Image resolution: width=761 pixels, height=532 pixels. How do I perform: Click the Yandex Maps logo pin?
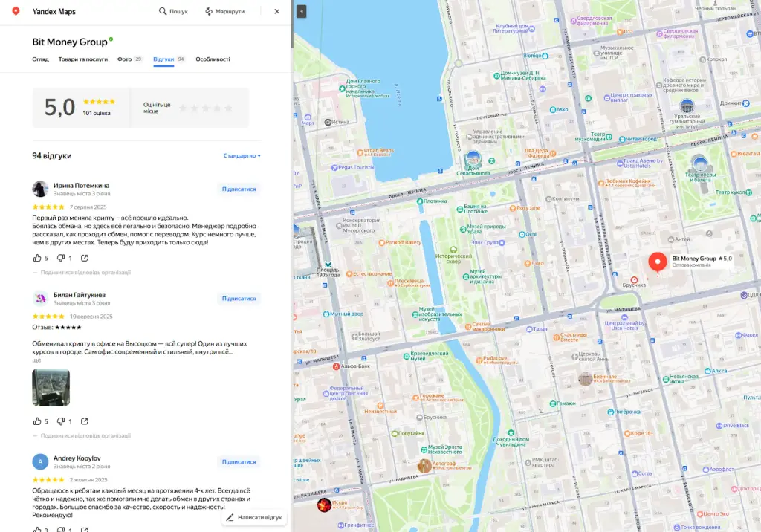(16, 11)
